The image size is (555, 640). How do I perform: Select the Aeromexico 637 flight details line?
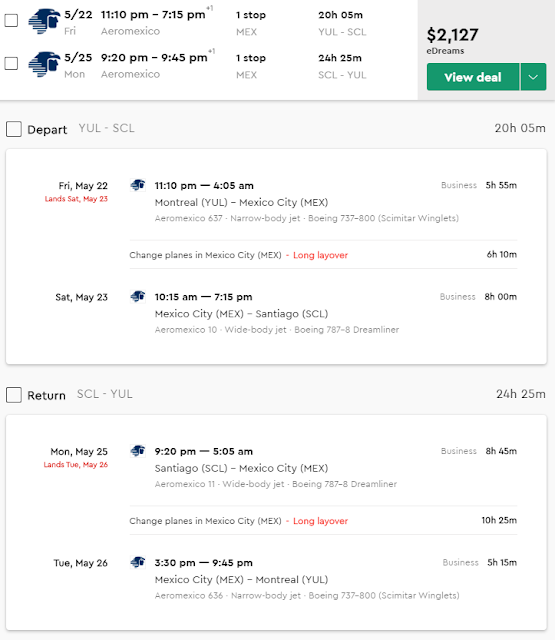[x=306, y=218]
